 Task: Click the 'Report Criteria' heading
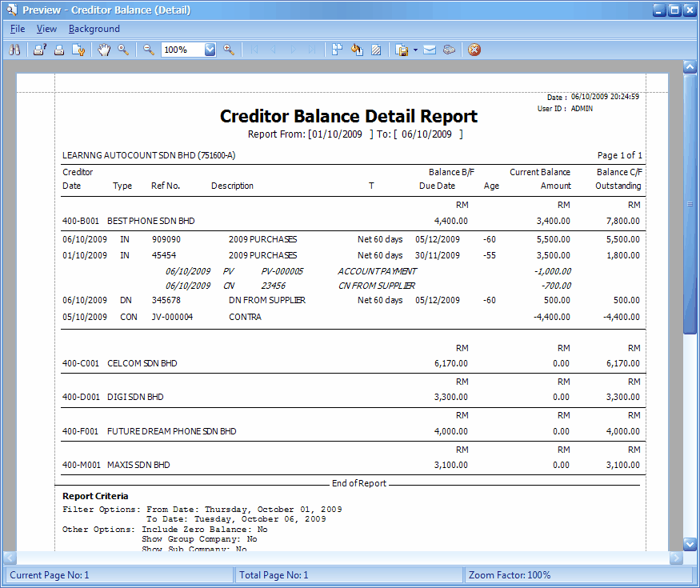point(95,496)
